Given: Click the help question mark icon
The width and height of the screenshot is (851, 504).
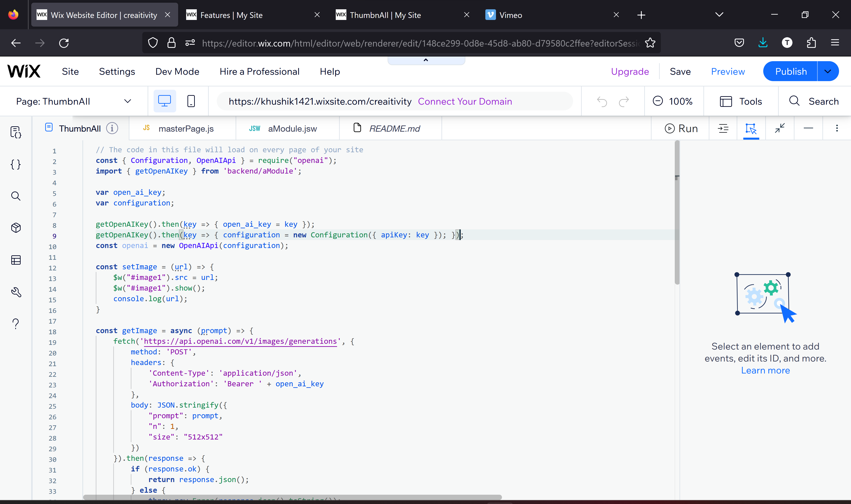Looking at the screenshot, I should (x=16, y=324).
